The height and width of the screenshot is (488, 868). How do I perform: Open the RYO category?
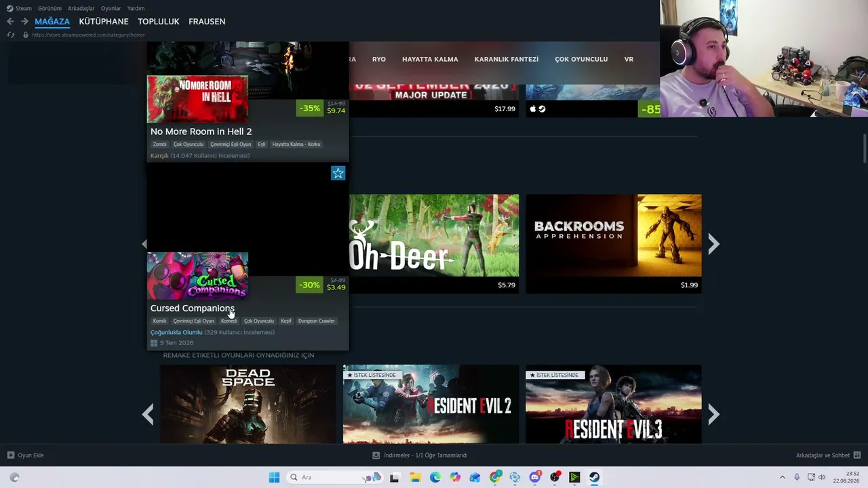(x=379, y=59)
